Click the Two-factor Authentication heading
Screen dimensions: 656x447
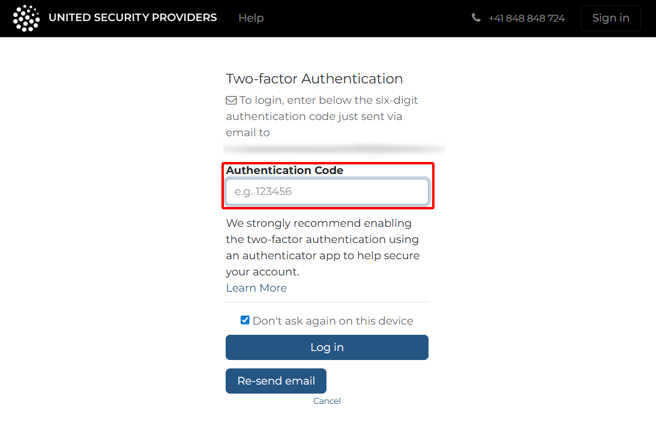pyautogui.click(x=314, y=79)
